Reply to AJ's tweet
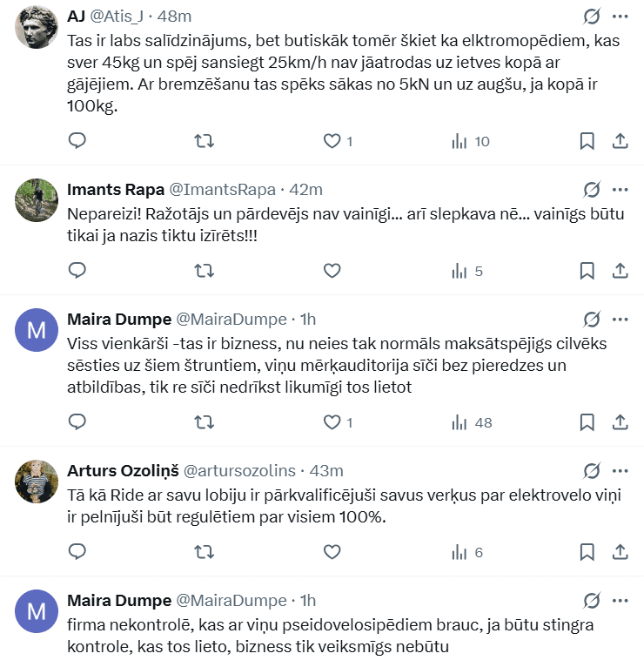The height and width of the screenshot is (667, 644). point(77,141)
